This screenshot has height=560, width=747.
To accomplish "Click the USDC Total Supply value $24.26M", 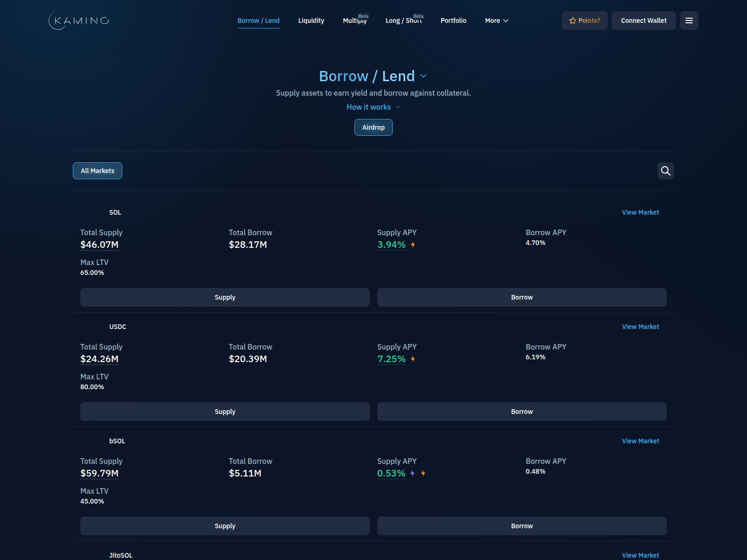I will (99, 359).
